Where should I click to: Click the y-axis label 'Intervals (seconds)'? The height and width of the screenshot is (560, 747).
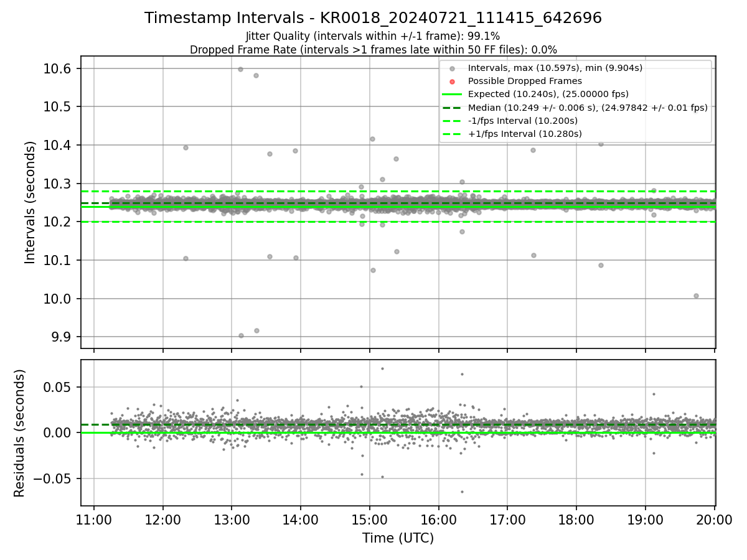pos(31,202)
